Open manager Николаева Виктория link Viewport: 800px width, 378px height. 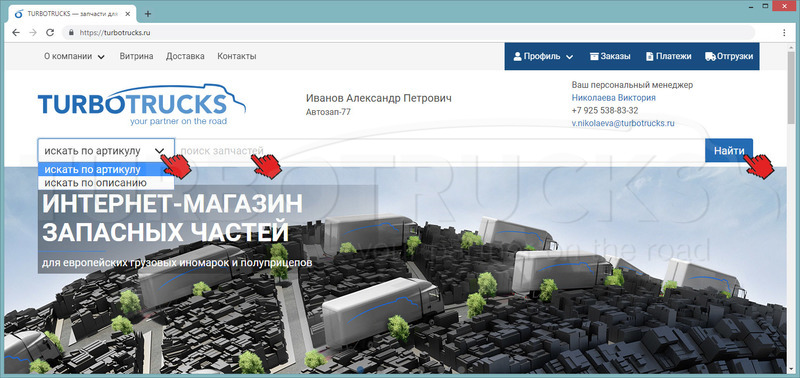tap(613, 97)
